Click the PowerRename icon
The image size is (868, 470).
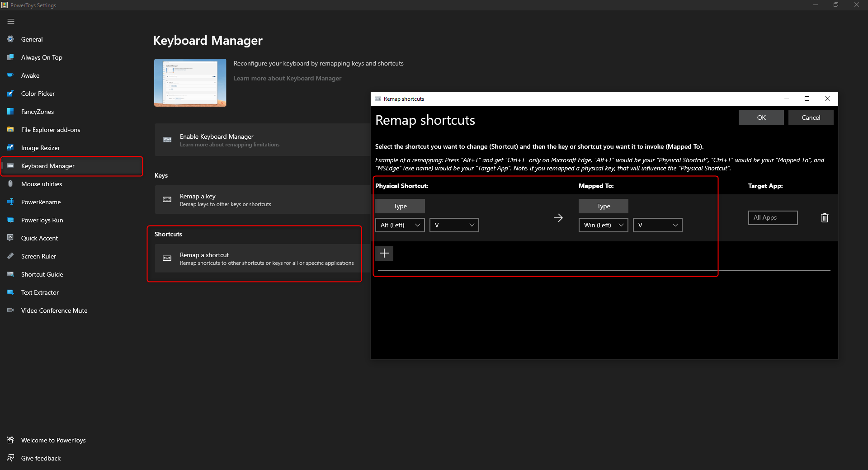click(x=10, y=202)
